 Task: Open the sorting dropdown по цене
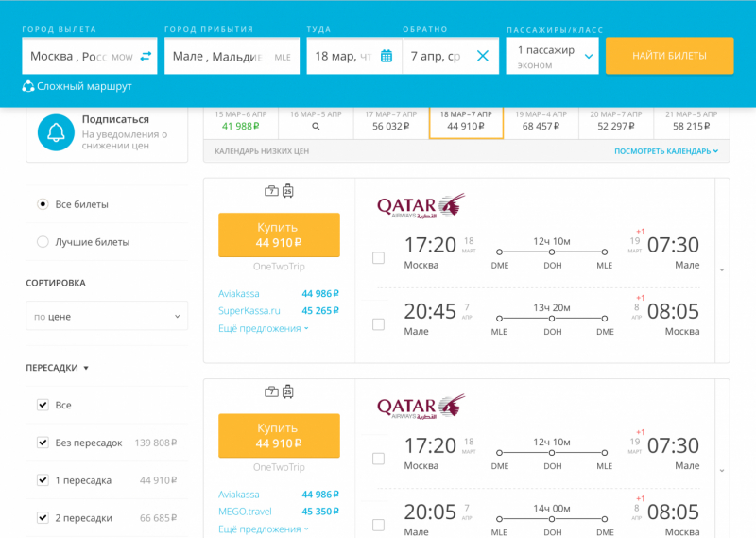click(x=107, y=316)
